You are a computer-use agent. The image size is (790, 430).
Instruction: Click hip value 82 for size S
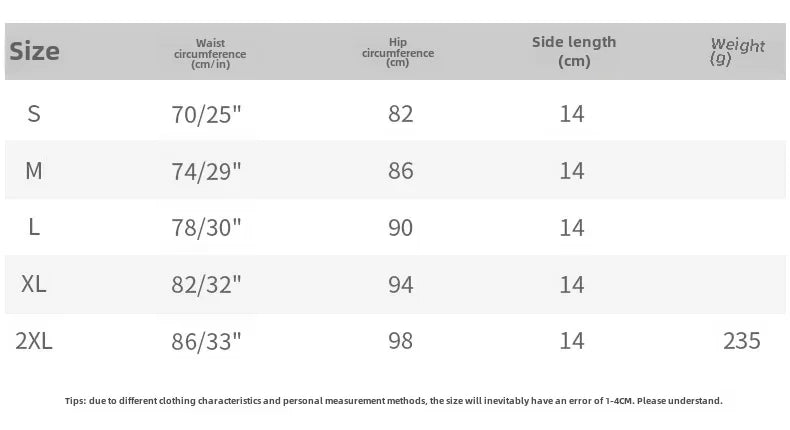pos(400,114)
